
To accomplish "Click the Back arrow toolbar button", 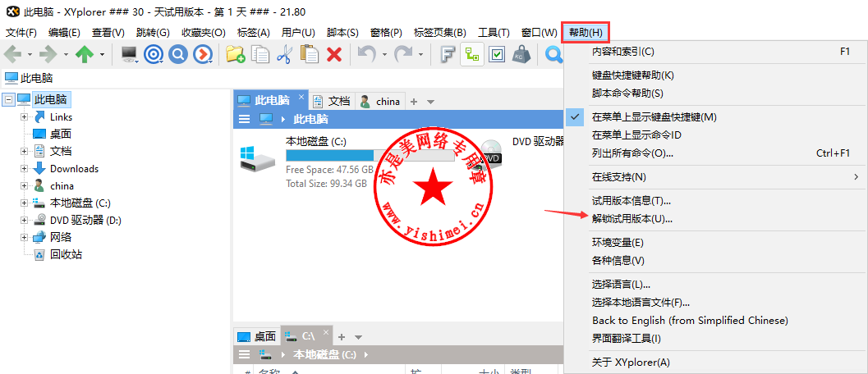I will pyautogui.click(x=13, y=54).
